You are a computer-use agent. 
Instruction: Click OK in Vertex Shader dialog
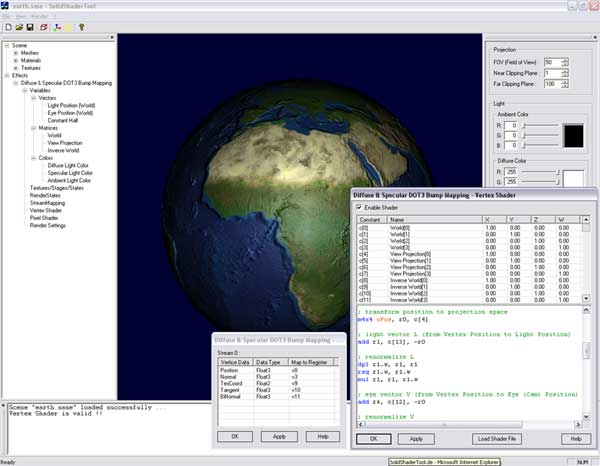(374, 439)
